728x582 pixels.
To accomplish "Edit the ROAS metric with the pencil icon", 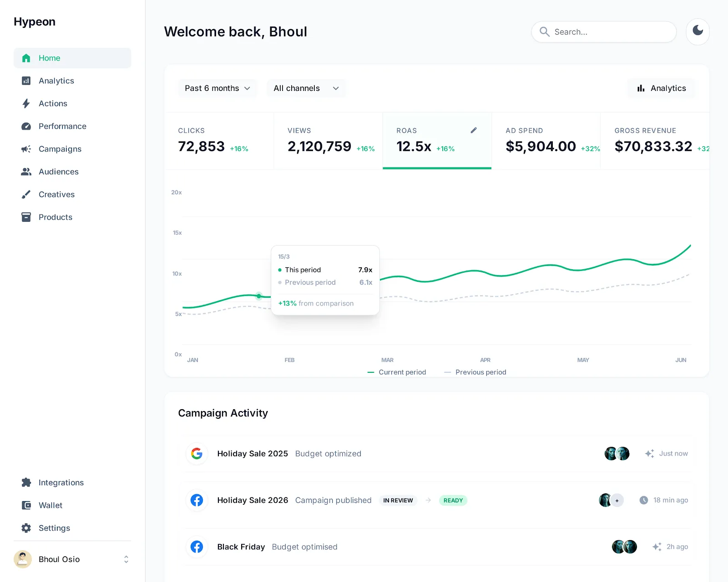I will coord(474,130).
